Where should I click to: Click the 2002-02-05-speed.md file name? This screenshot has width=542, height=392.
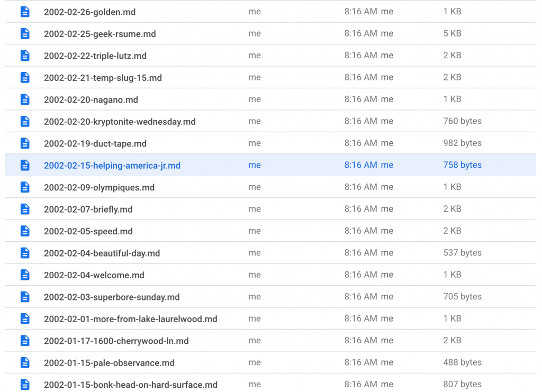coord(88,231)
